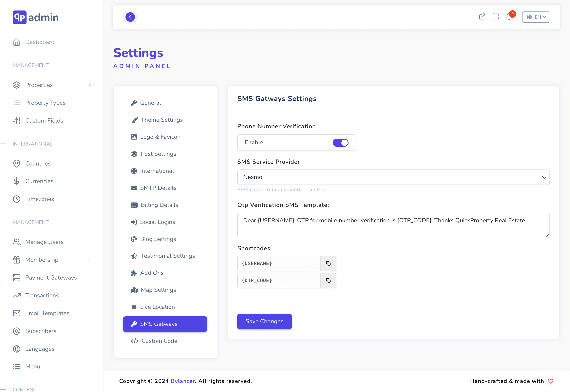Click the Social Logins sign-in icon
This screenshot has height=392, width=570.
click(x=134, y=222)
